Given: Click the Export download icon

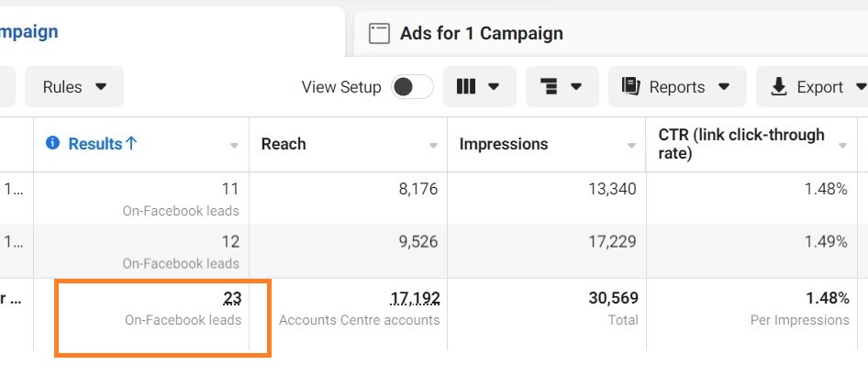Looking at the screenshot, I should pyautogui.click(x=779, y=87).
